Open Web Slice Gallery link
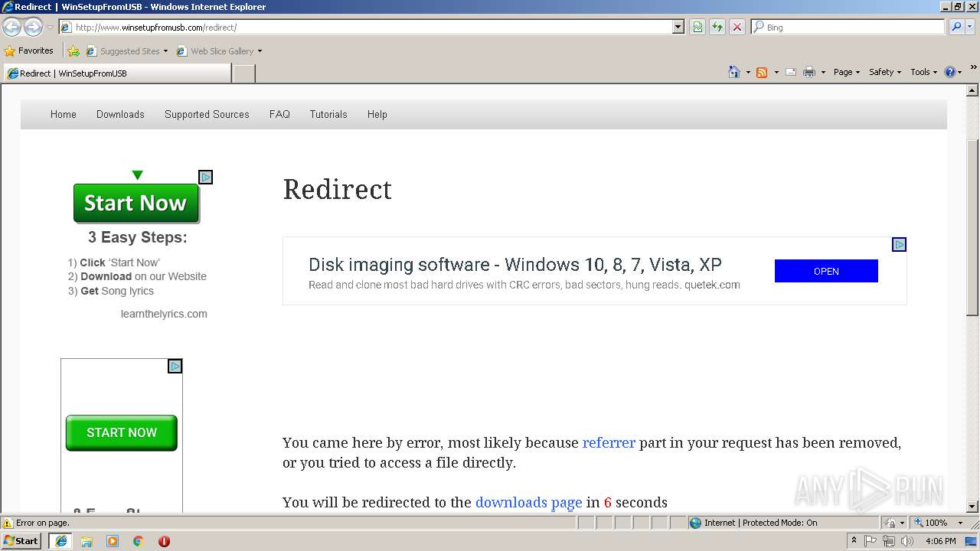 tap(219, 51)
